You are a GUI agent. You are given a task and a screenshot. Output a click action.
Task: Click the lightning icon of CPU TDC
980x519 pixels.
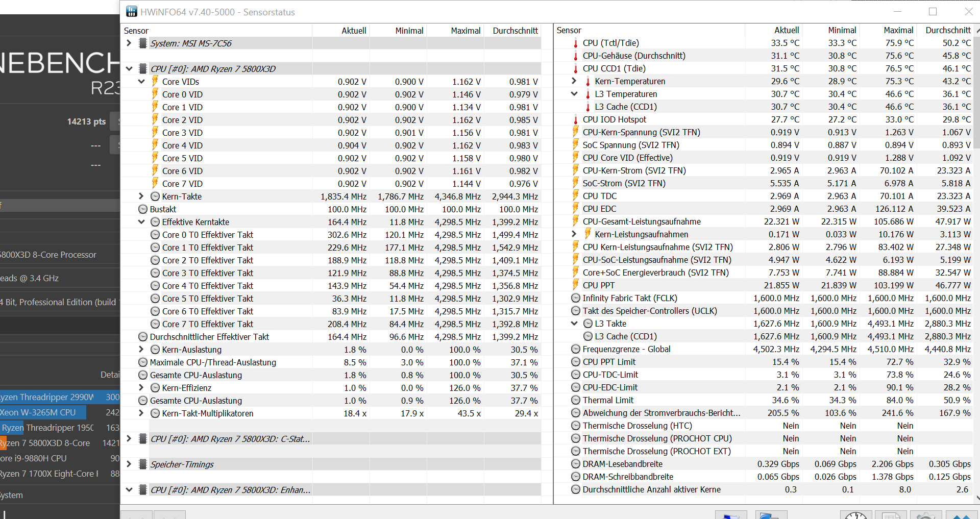[x=576, y=196]
